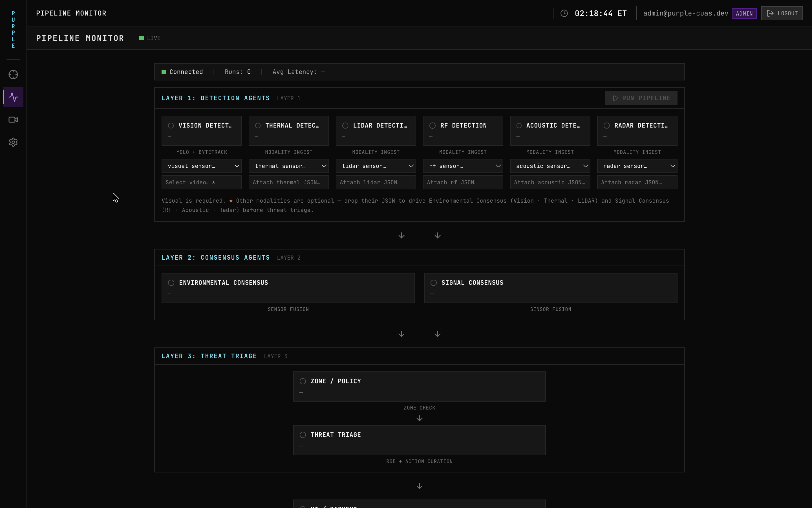Click the 02:18:44 ET time display

click(x=601, y=14)
